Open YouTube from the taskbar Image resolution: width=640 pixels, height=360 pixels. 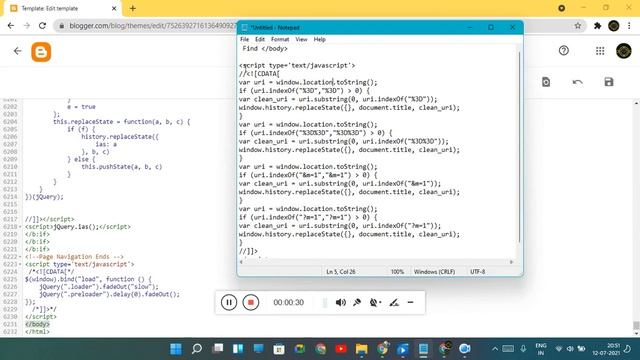pyautogui.click(x=341, y=349)
